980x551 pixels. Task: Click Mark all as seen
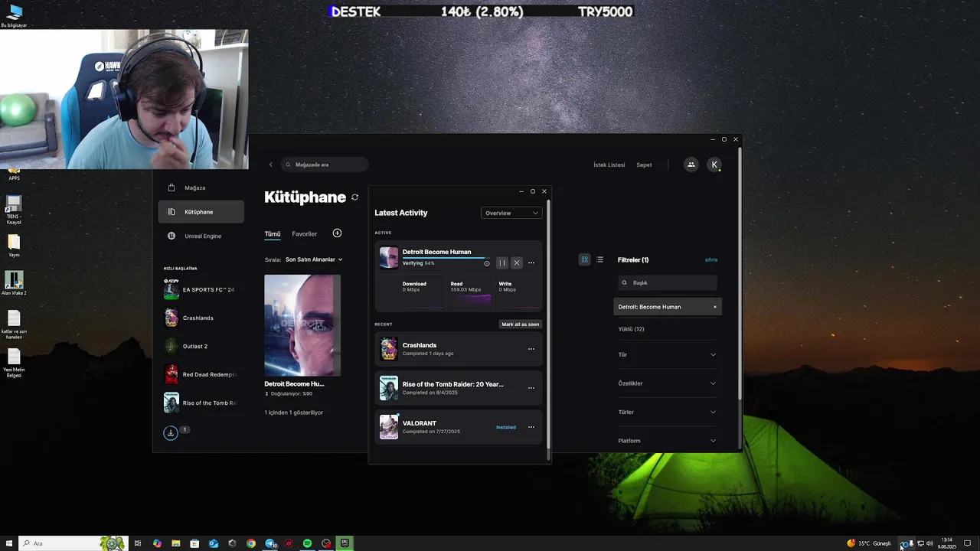click(x=521, y=324)
